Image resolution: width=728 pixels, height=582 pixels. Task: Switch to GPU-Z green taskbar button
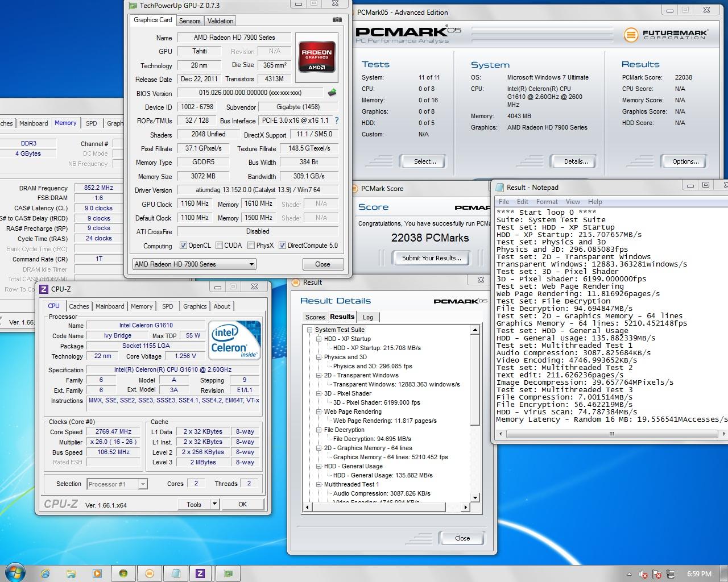point(228,573)
